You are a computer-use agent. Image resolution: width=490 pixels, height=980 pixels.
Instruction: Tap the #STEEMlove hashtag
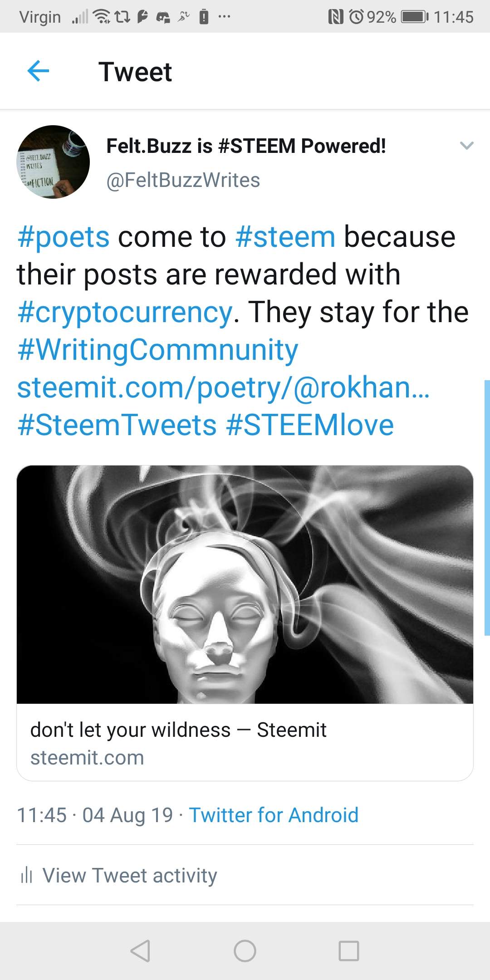pyautogui.click(x=310, y=425)
